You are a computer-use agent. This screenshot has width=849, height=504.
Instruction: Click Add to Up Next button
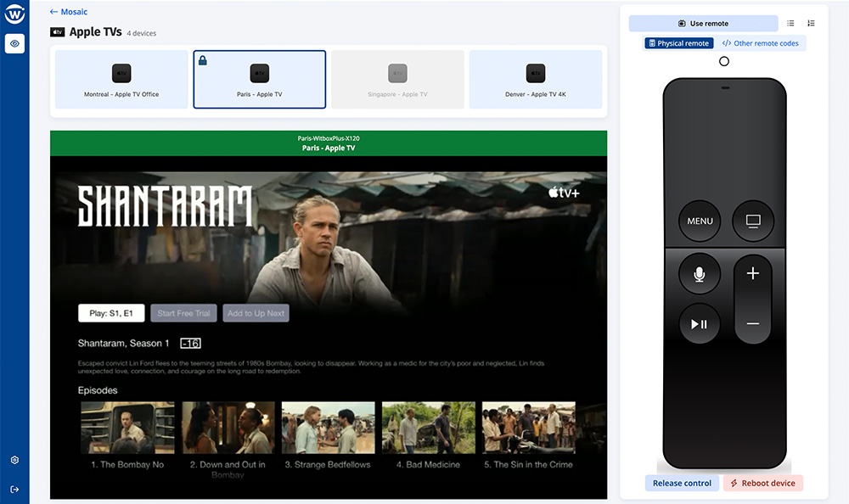[x=256, y=313]
